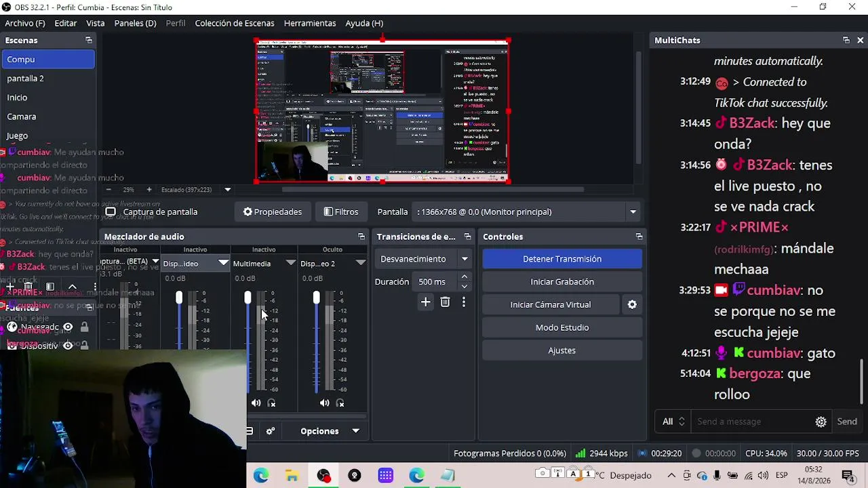Zoom in the preview with plus icon
Screen dimensions: 868x488
(149, 190)
